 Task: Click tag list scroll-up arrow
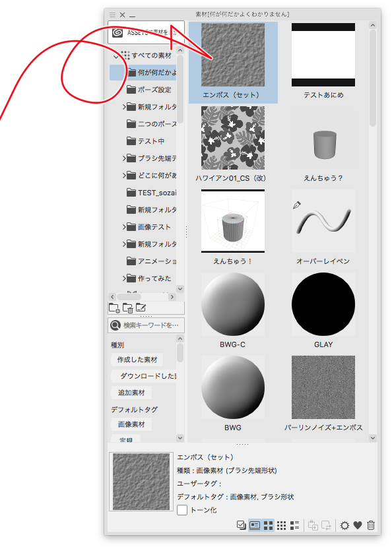[180, 339]
